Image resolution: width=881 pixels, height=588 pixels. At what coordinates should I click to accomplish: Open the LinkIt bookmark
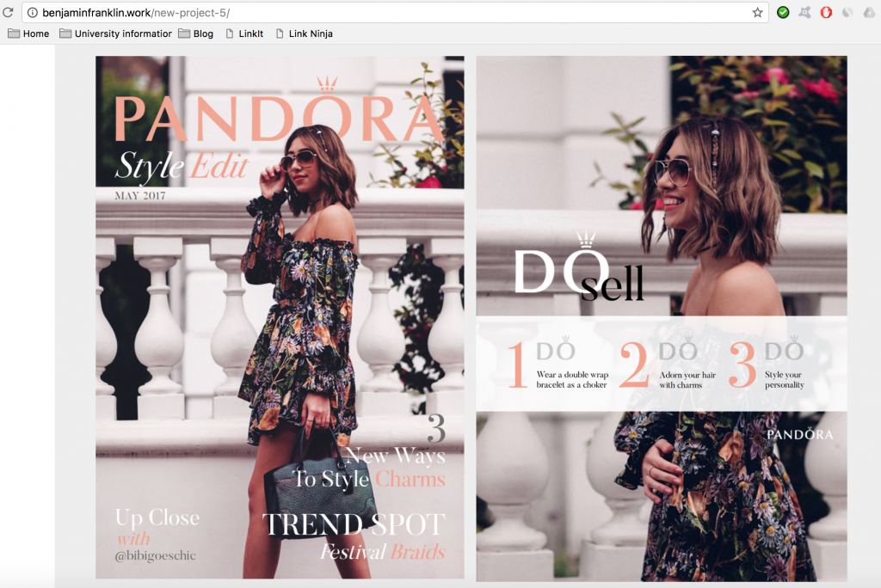(x=244, y=34)
